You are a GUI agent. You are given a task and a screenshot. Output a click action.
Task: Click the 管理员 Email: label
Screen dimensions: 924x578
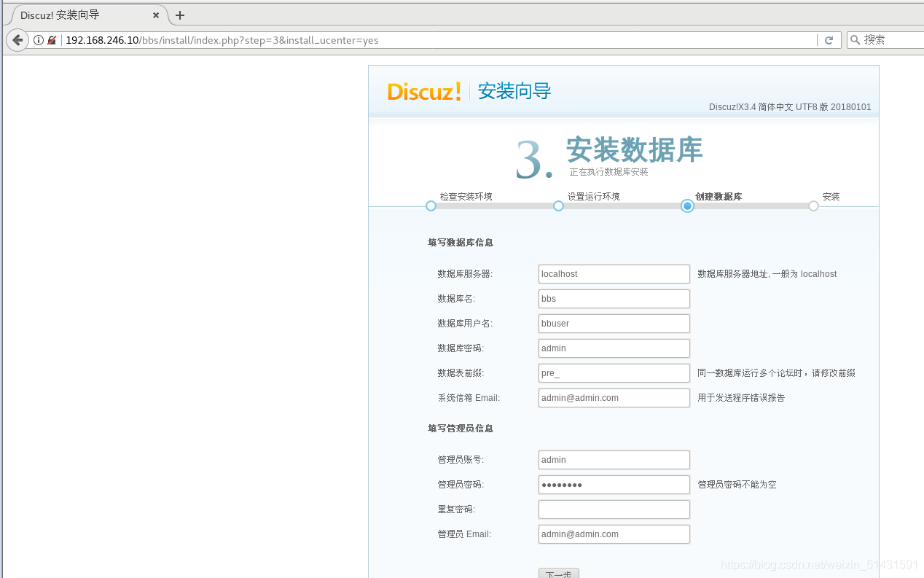click(464, 534)
